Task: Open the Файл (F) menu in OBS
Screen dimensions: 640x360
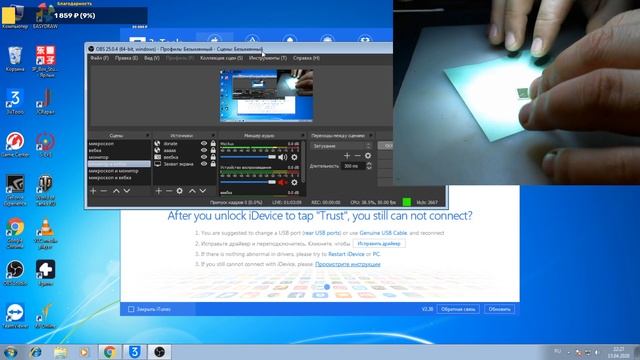Action: click(x=99, y=58)
